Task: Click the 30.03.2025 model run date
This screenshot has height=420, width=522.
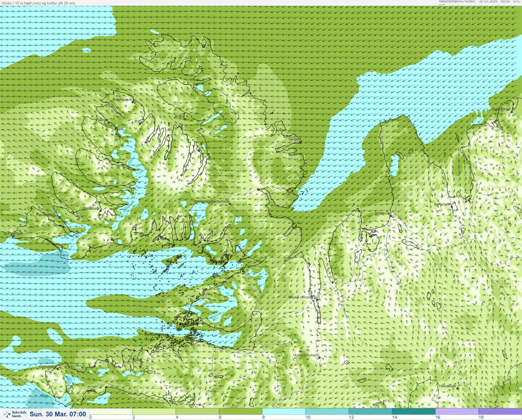Action: (x=488, y=2)
